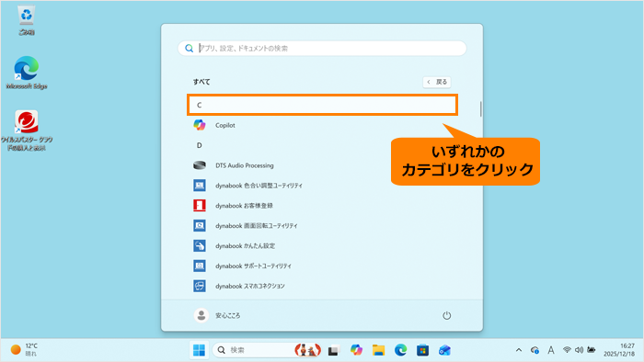Open the 安心こころ account name
644x362 pixels.
[228, 315]
